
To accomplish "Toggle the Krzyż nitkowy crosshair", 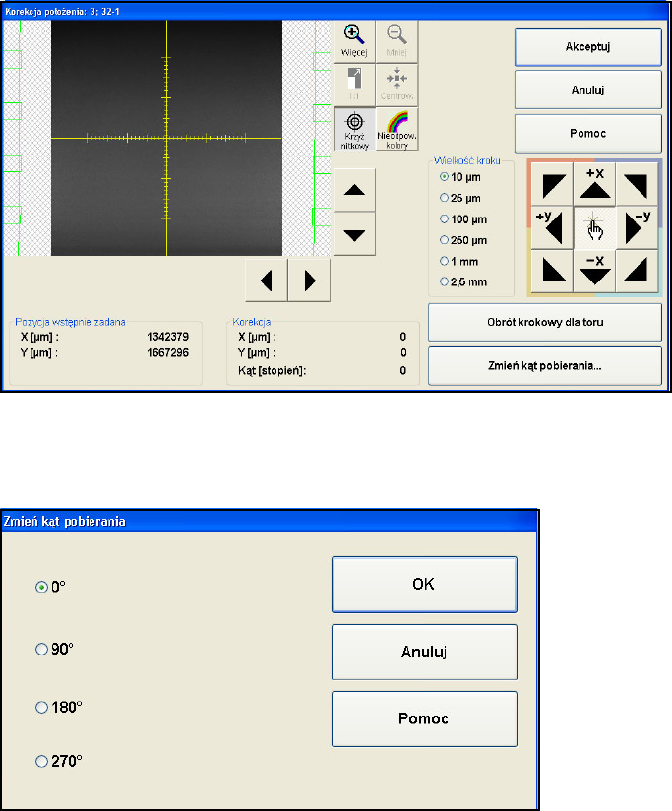I will [354, 129].
